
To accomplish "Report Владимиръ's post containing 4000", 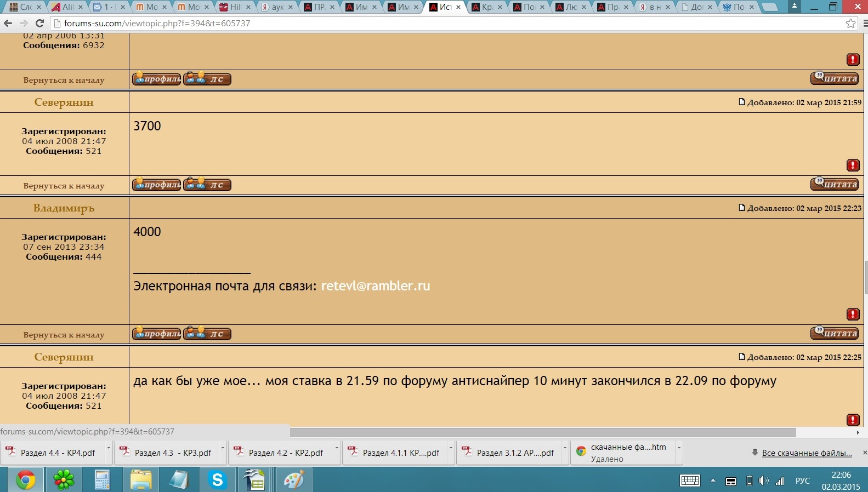I will (x=853, y=314).
